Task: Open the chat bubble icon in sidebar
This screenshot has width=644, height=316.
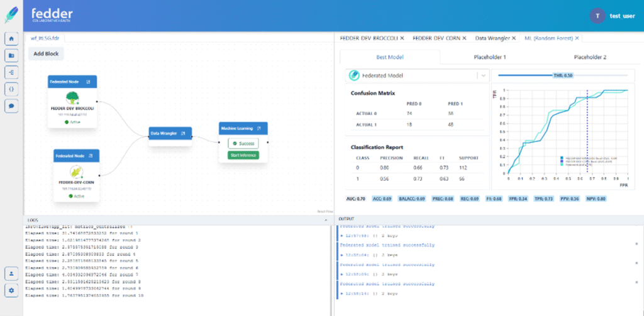Action: coord(11,106)
